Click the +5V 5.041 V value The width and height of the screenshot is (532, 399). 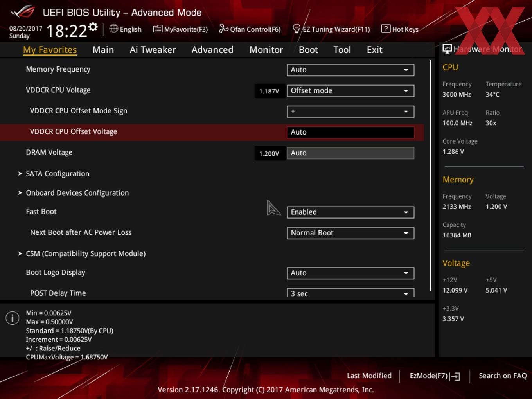[496, 291]
